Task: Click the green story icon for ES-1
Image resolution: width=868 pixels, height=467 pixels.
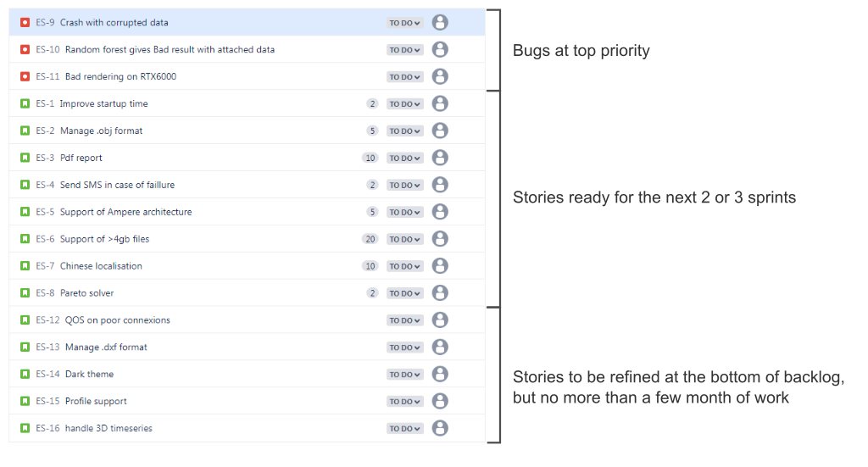Action: click(x=25, y=104)
